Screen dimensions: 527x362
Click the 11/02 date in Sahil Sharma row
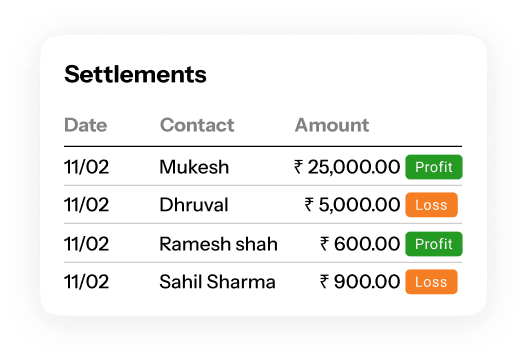pyautogui.click(x=86, y=282)
